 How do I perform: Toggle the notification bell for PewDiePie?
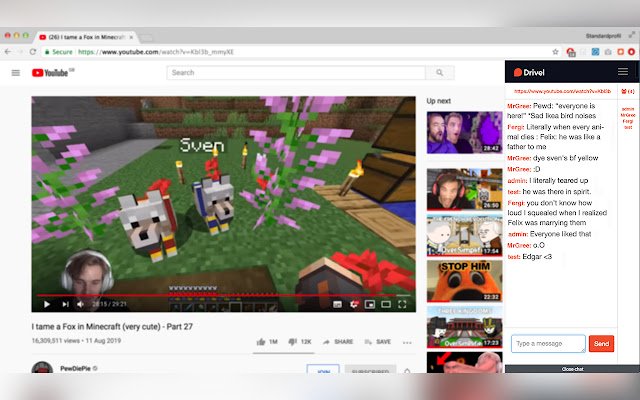tap(407, 371)
